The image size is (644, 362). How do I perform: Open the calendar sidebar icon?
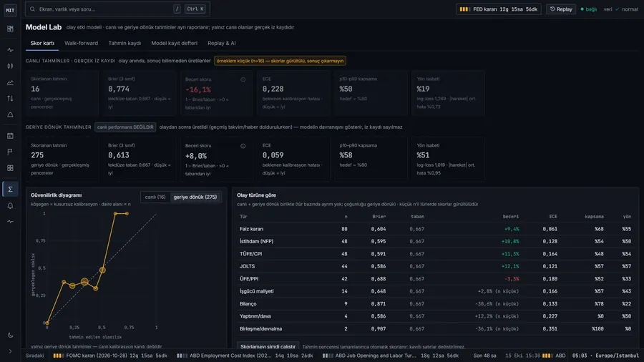coord(10,136)
